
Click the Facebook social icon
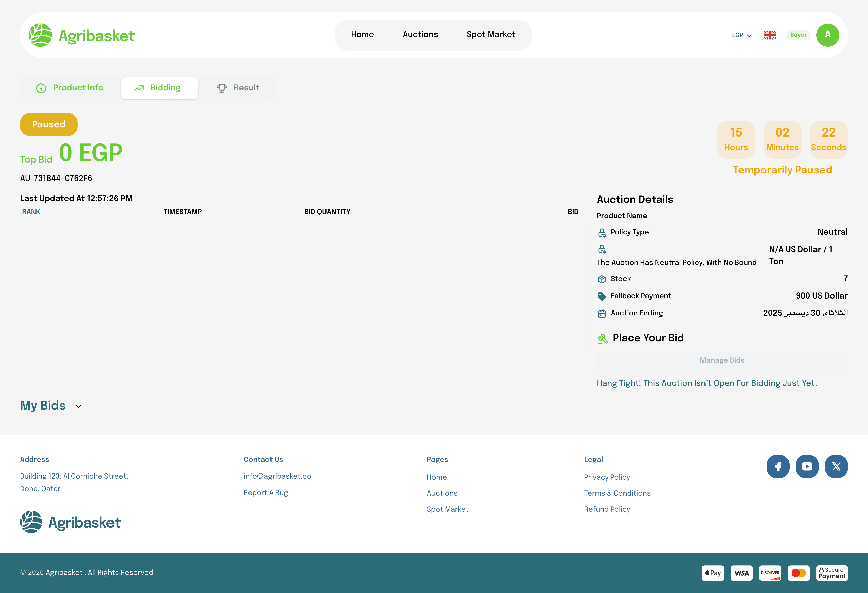click(x=778, y=466)
